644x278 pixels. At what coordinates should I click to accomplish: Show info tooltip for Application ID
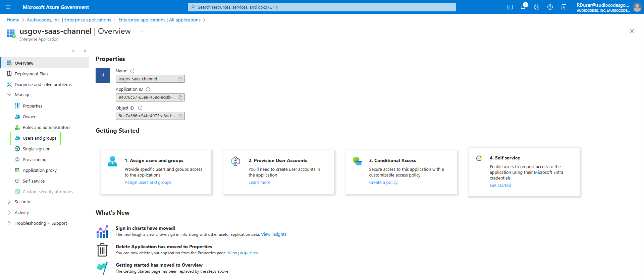pos(148,89)
